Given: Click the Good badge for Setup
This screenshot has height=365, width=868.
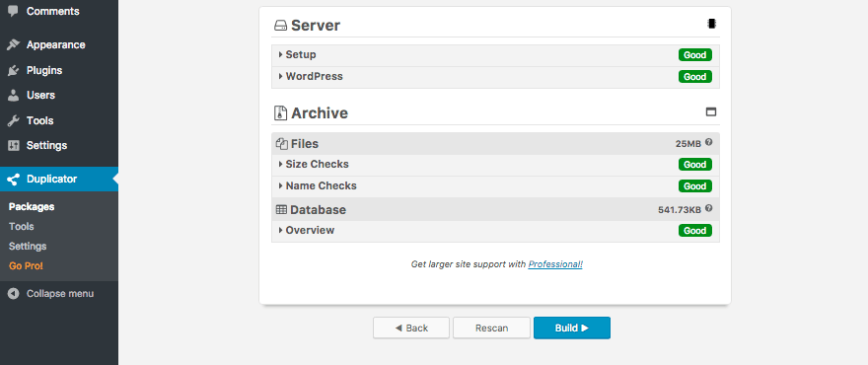Looking at the screenshot, I should [695, 55].
